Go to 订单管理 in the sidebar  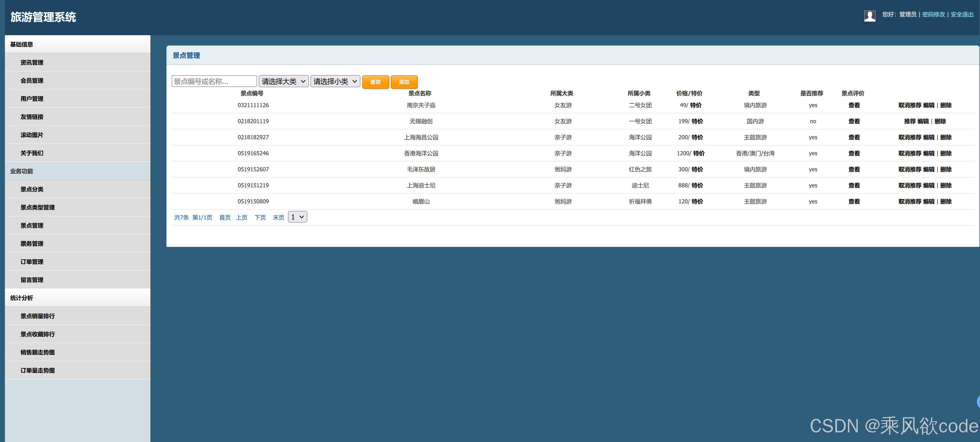(32, 262)
